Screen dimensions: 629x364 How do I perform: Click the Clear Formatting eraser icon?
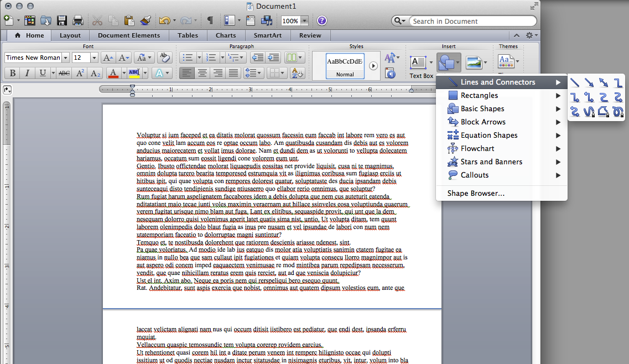[x=164, y=58]
